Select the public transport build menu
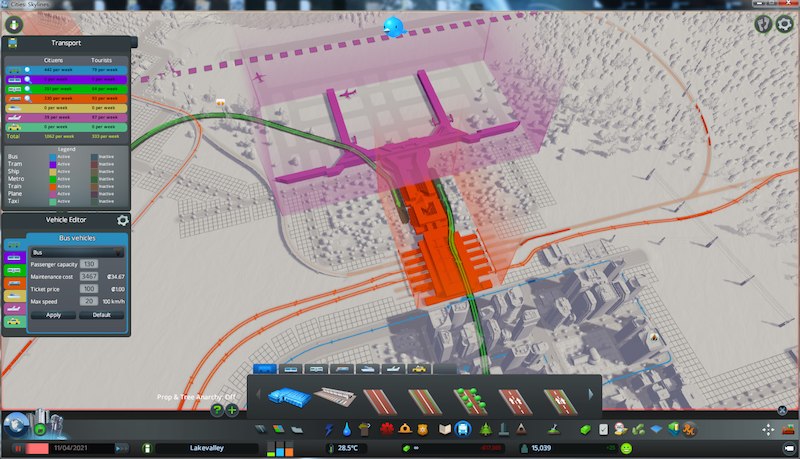Viewport: 800px width, 459px height. coord(463,429)
